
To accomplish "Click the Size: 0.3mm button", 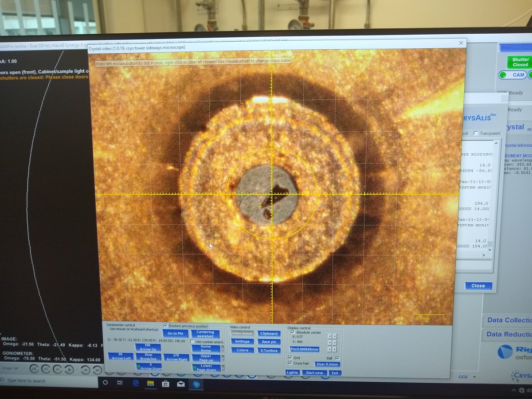I will click(x=327, y=364).
